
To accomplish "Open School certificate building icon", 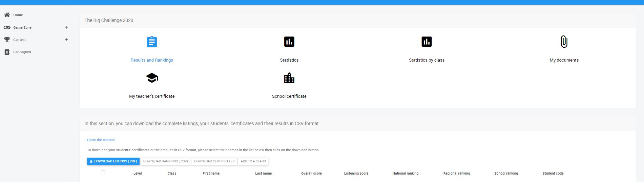I will click(289, 78).
